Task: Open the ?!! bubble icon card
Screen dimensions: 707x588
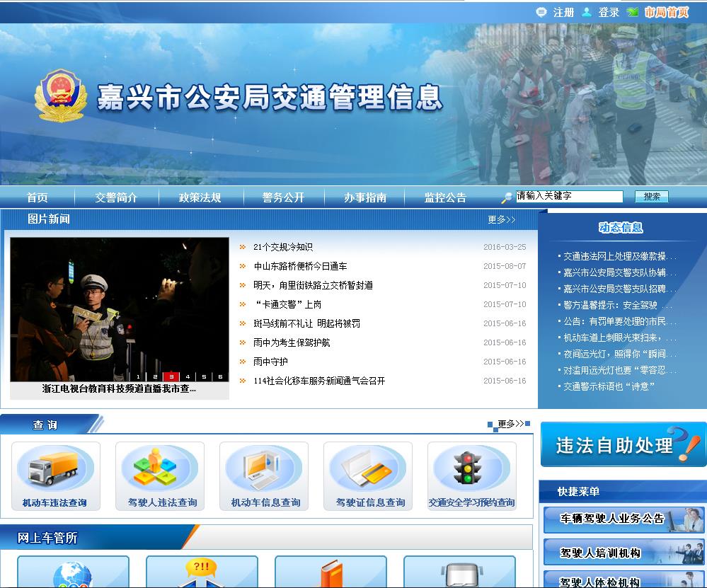Action: tap(202, 572)
